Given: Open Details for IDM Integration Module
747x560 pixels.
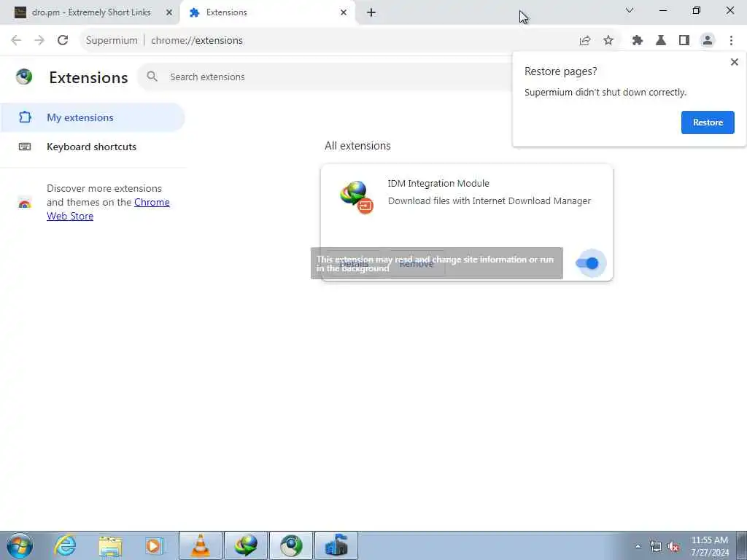Looking at the screenshot, I should [x=354, y=263].
